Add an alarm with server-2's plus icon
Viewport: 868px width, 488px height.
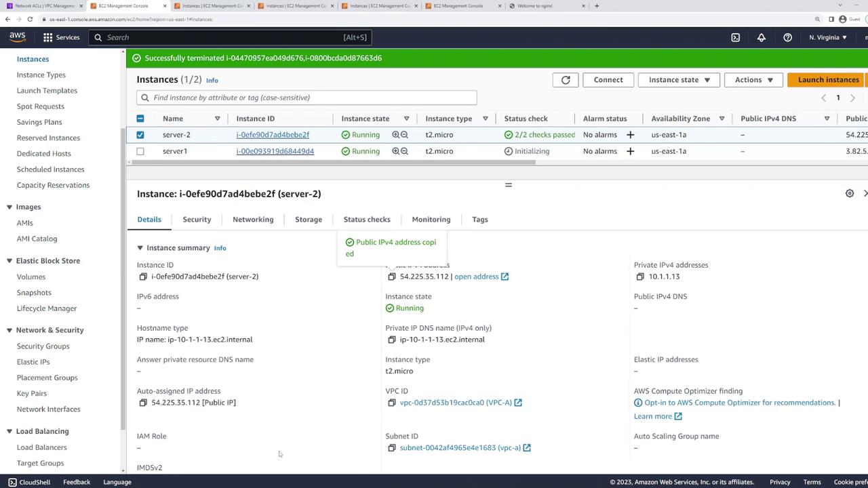[x=630, y=135]
